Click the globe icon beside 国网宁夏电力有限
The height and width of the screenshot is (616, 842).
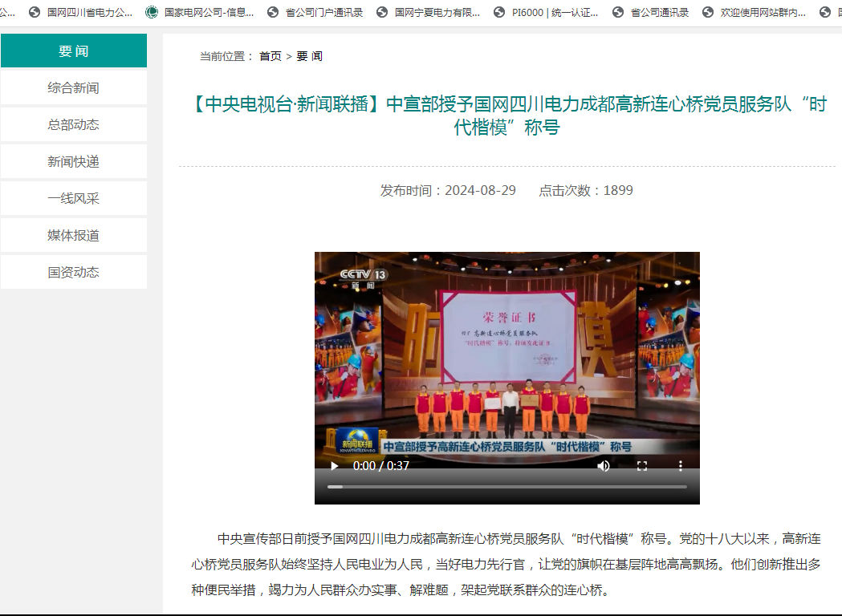382,12
